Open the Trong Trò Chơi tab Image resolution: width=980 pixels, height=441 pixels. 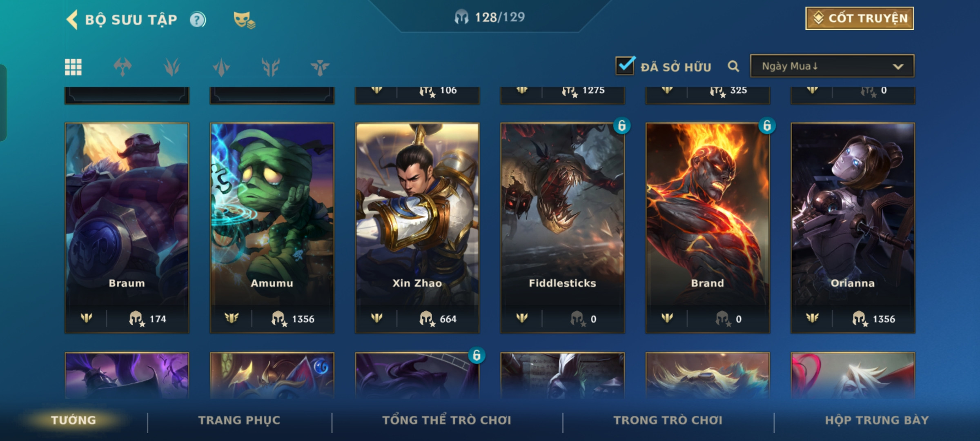pos(668,420)
